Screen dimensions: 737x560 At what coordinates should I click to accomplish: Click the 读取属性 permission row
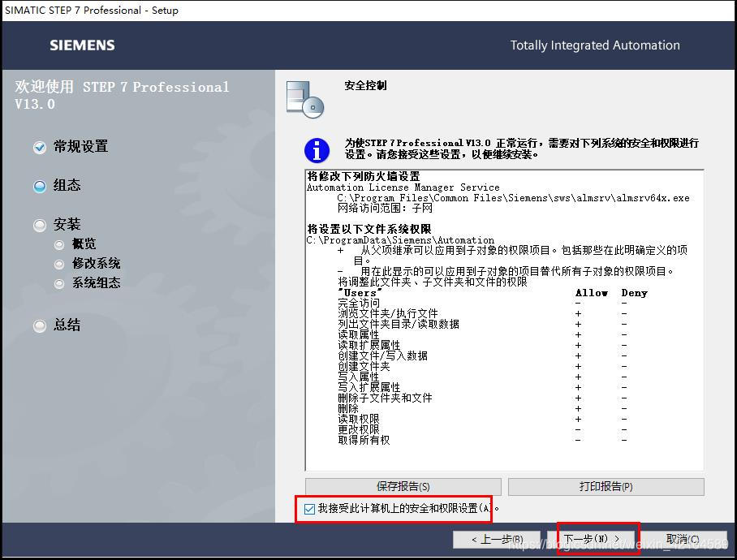pos(483,334)
